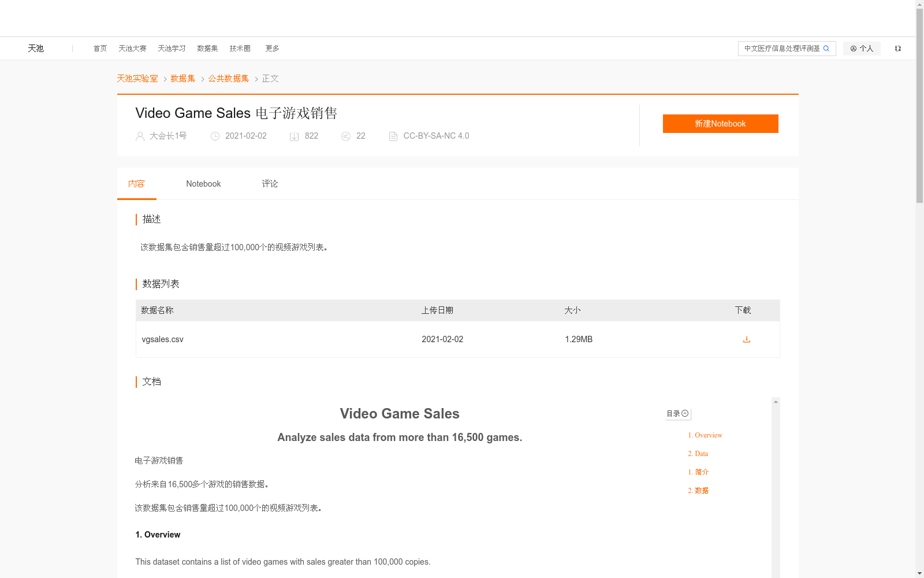Click the download icon for vgsales.csv
The width and height of the screenshot is (924, 578).
point(747,339)
